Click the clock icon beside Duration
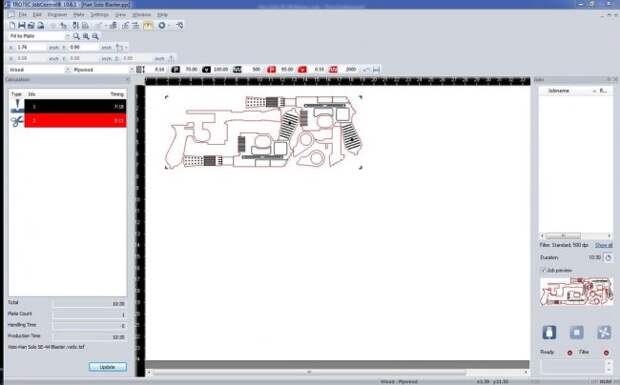 click(x=608, y=258)
